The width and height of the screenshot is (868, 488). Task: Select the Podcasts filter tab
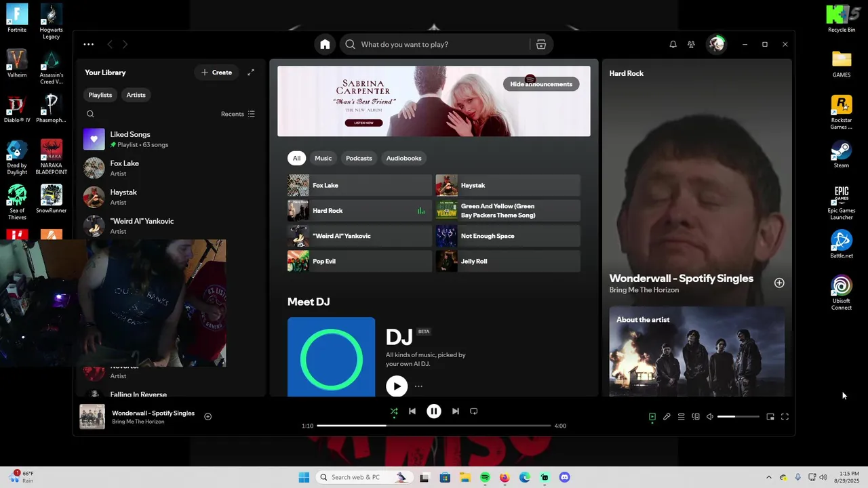359,158
